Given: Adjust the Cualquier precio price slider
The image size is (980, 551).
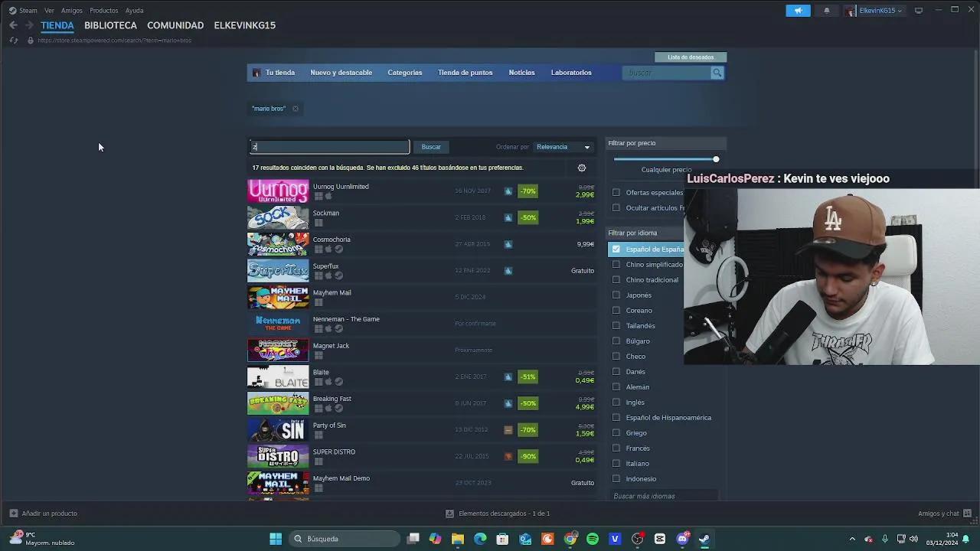Looking at the screenshot, I should coord(716,159).
